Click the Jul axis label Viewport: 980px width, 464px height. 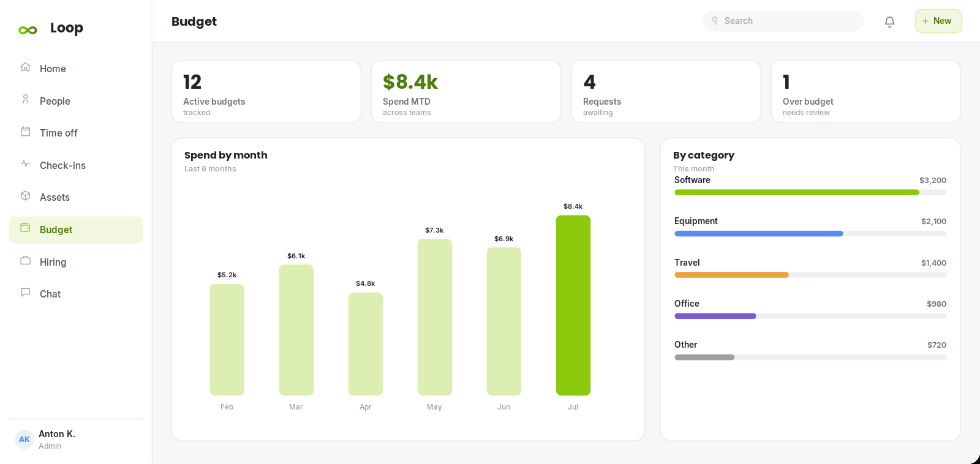(573, 407)
